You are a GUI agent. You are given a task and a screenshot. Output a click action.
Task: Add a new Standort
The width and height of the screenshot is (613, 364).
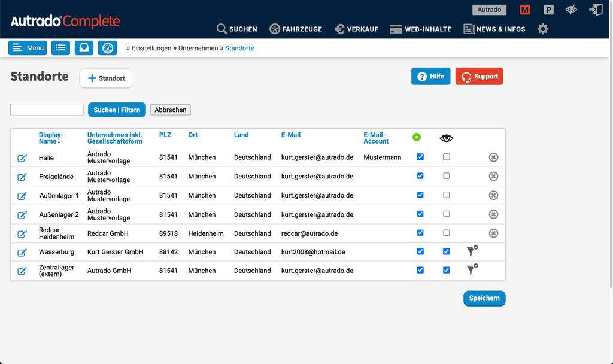pyautogui.click(x=107, y=78)
